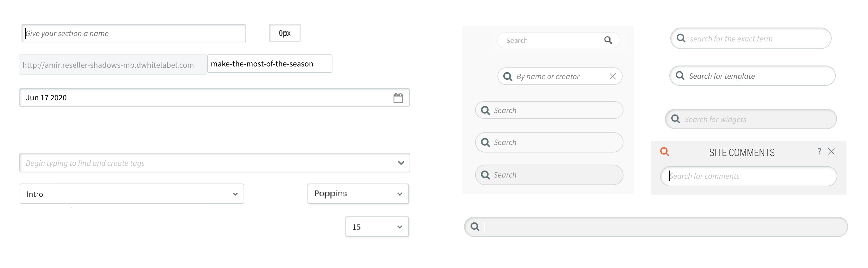Click magnifier icon in the wide empty search bar

[x=475, y=227]
